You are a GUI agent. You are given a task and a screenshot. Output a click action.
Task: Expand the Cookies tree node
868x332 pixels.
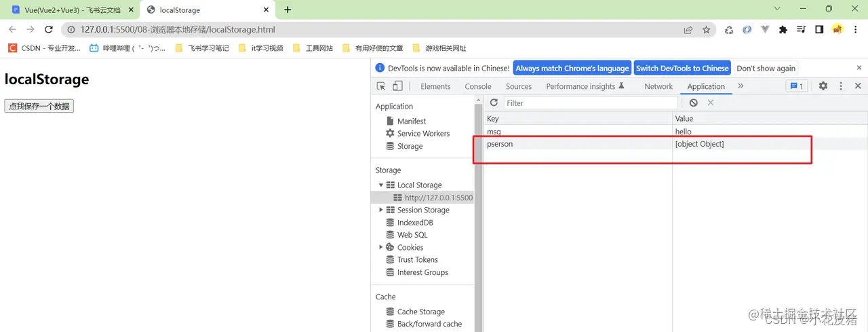pyautogui.click(x=381, y=247)
